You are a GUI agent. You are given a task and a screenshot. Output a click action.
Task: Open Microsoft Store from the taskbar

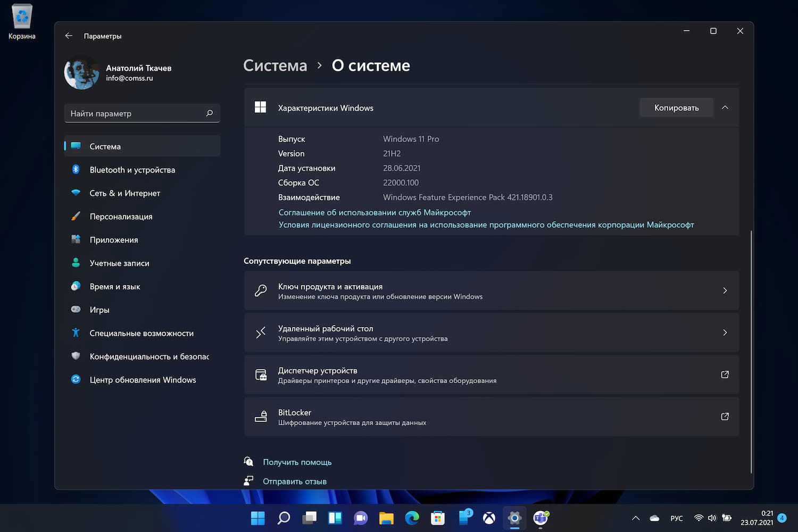438,518
